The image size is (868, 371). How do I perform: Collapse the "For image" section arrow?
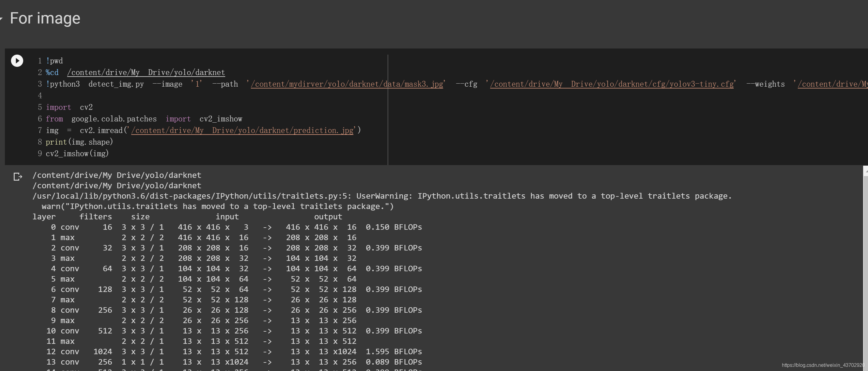(x=1, y=19)
